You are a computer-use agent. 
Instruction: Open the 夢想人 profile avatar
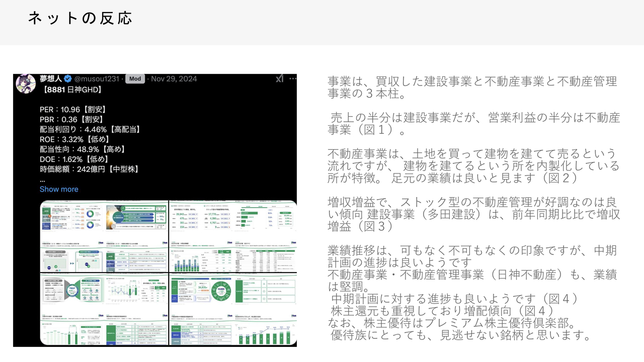pos(25,83)
